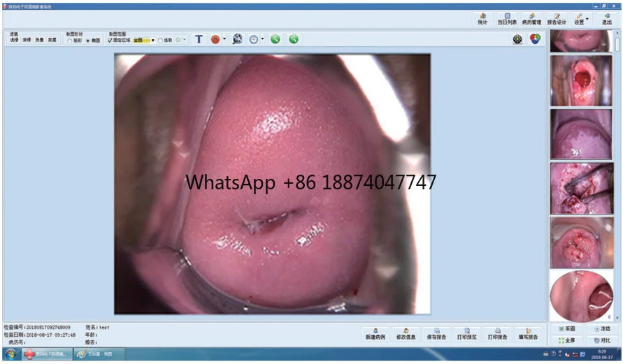Click the thumbnail list vertical scrollbar
Screen dimensions: 623x364
coord(617,45)
